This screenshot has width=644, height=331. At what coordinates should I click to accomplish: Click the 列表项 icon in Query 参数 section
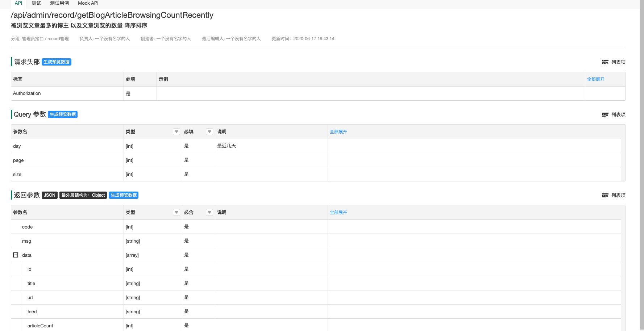tap(605, 115)
